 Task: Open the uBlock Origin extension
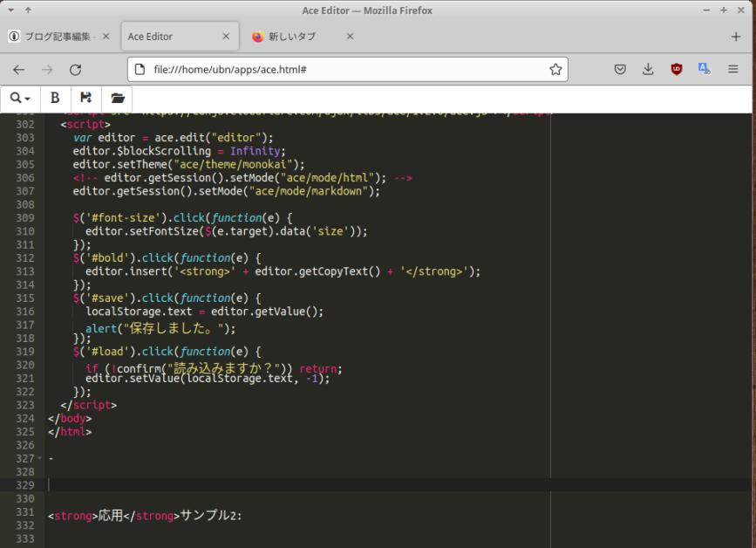click(x=677, y=70)
